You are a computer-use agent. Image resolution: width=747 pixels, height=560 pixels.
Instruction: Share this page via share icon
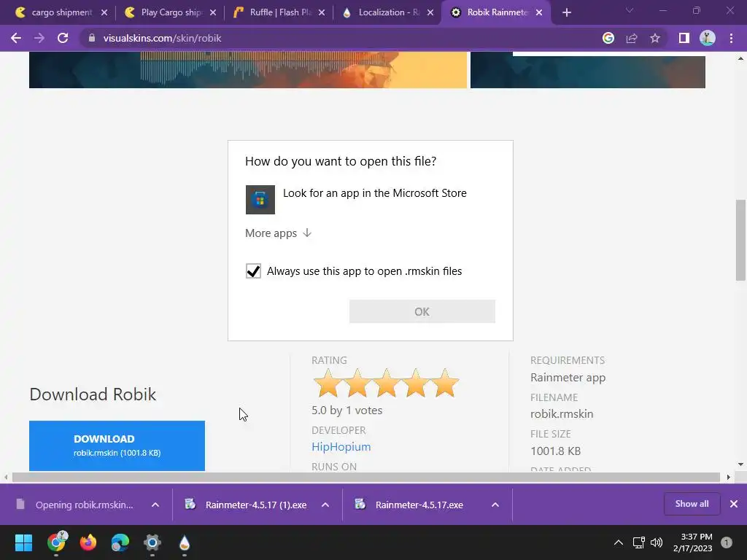pyautogui.click(x=632, y=38)
